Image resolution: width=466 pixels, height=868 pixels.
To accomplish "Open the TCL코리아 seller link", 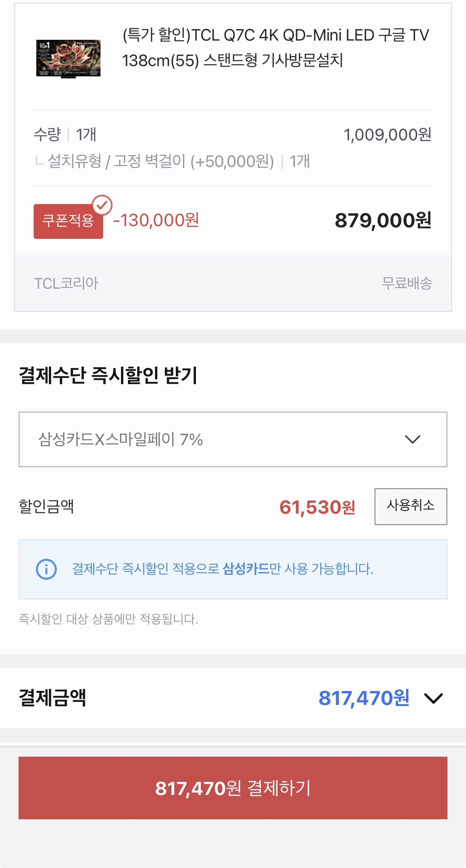I will pyautogui.click(x=66, y=283).
